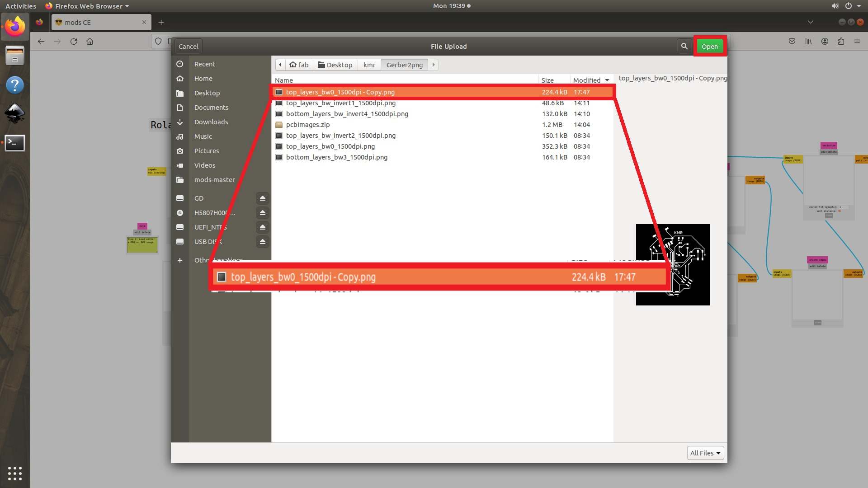Viewport: 868px width, 488px height.
Task: Cancel the File Upload dialog
Action: 188,46
